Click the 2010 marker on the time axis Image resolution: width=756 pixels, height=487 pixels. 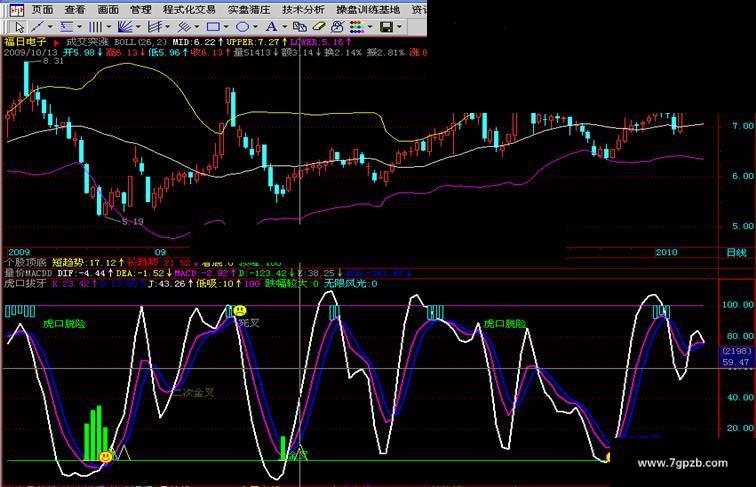pos(666,252)
